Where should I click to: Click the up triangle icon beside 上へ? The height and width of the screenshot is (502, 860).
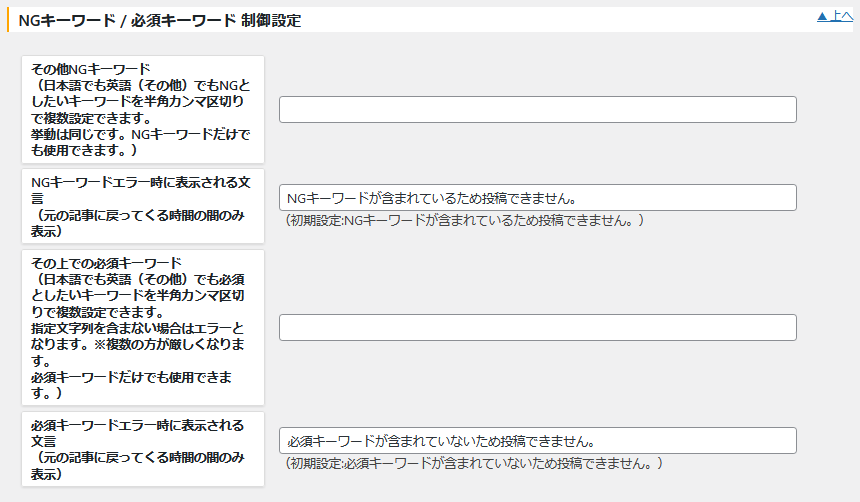pos(822,16)
